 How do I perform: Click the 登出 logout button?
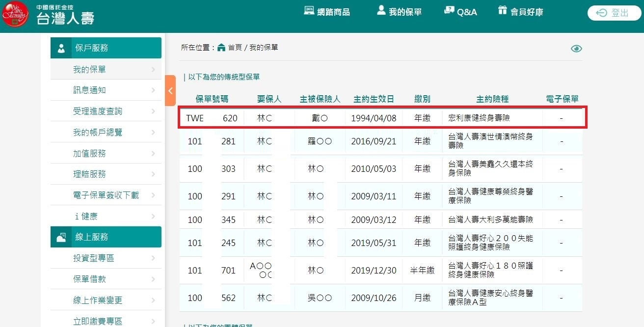pyautogui.click(x=614, y=13)
